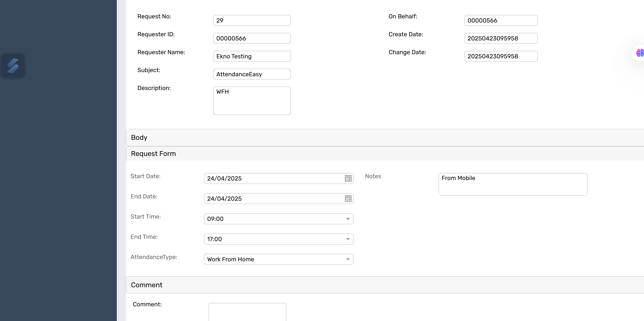Click the End Date: label

144,197
